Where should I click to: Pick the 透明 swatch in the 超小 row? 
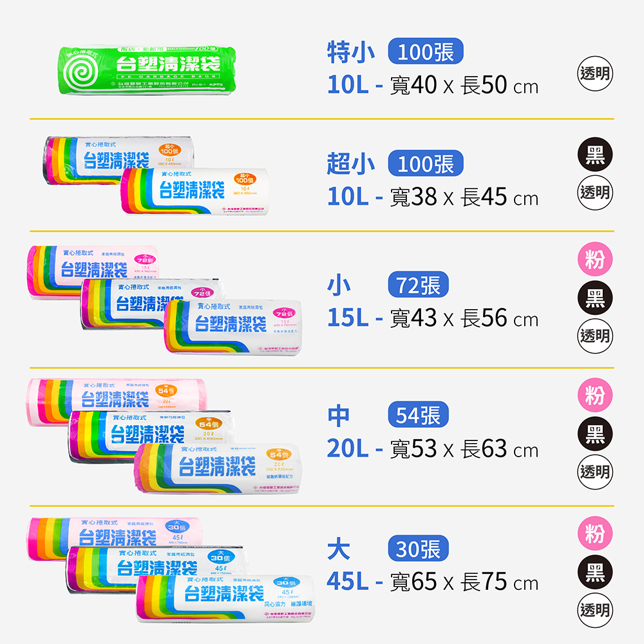[x=594, y=193]
